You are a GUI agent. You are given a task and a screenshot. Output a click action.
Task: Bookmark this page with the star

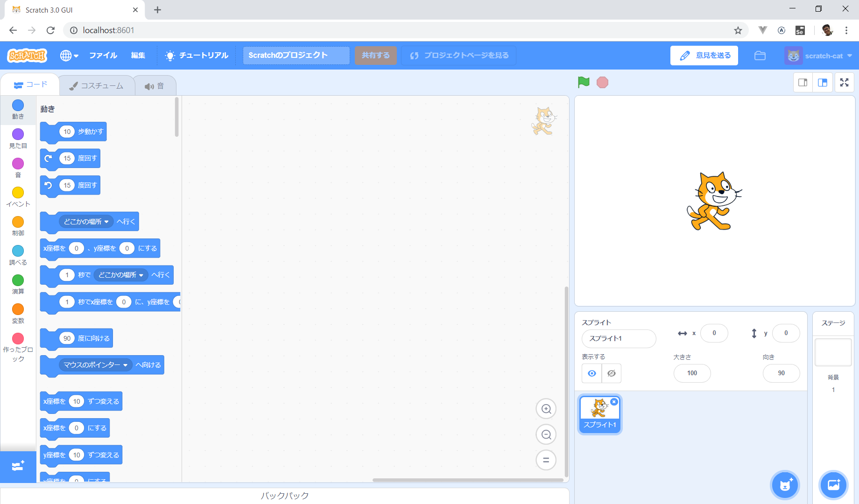738,30
